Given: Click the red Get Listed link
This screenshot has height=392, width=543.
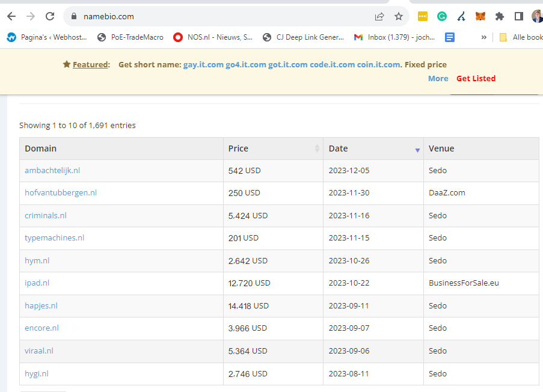Looking at the screenshot, I should [476, 78].
